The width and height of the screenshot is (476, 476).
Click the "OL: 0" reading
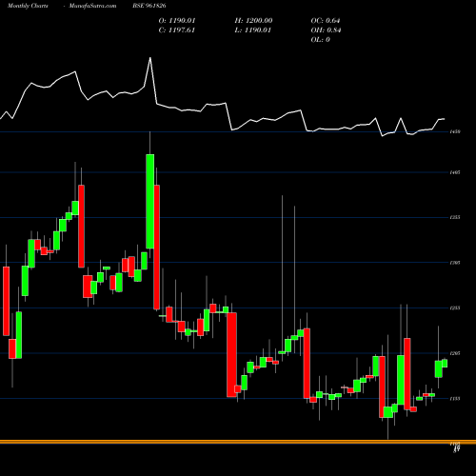[x=320, y=40]
